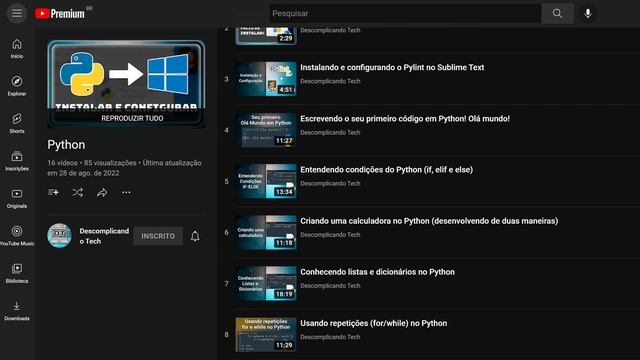Click the YouTube Premium logo
Viewport: 640px width, 360px height.
click(60, 13)
